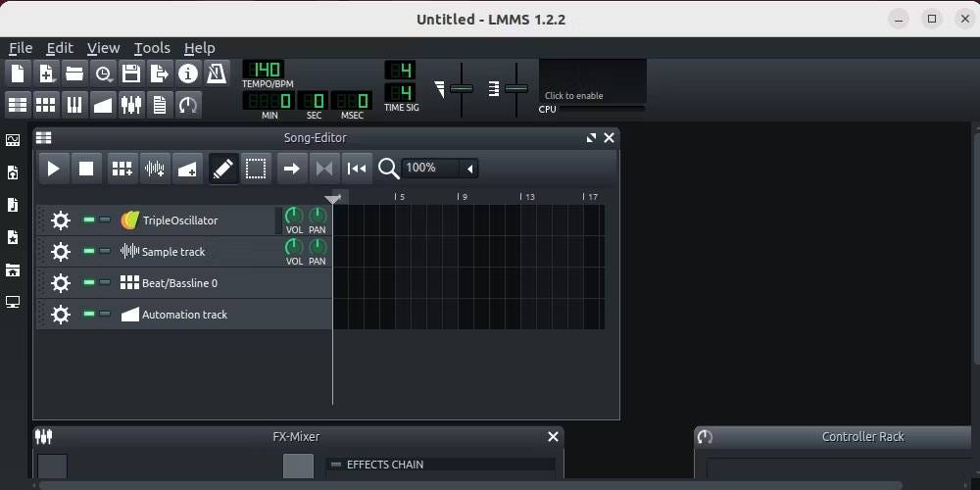
Task: Open Project Notes from the main toolbar
Action: click(x=160, y=105)
